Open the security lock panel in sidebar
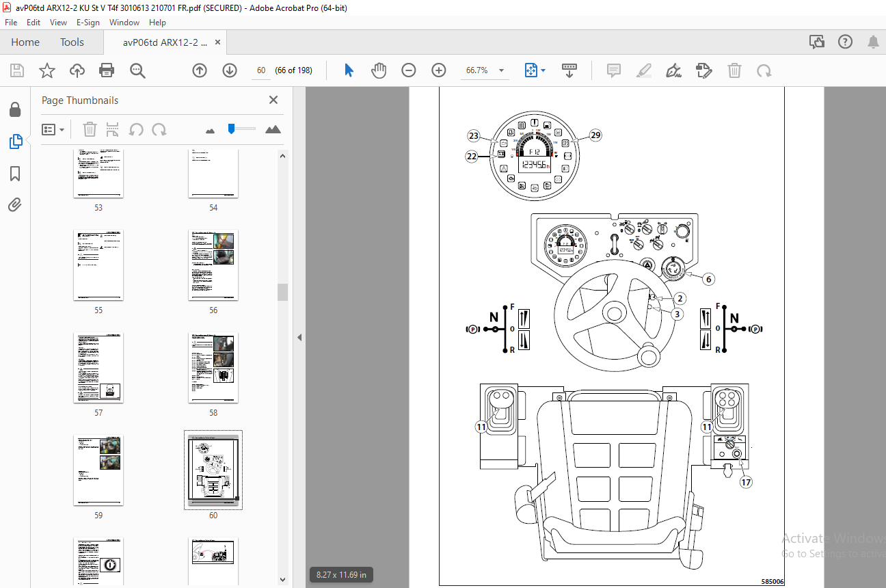The image size is (886, 588). point(15,110)
